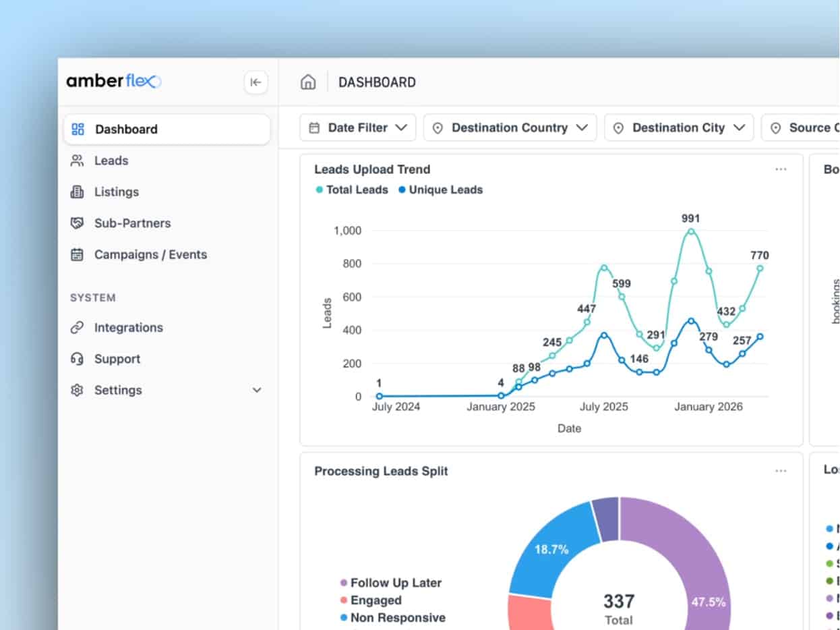Click the Leads people icon
Image resolution: width=840 pixels, height=630 pixels.
(x=78, y=161)
